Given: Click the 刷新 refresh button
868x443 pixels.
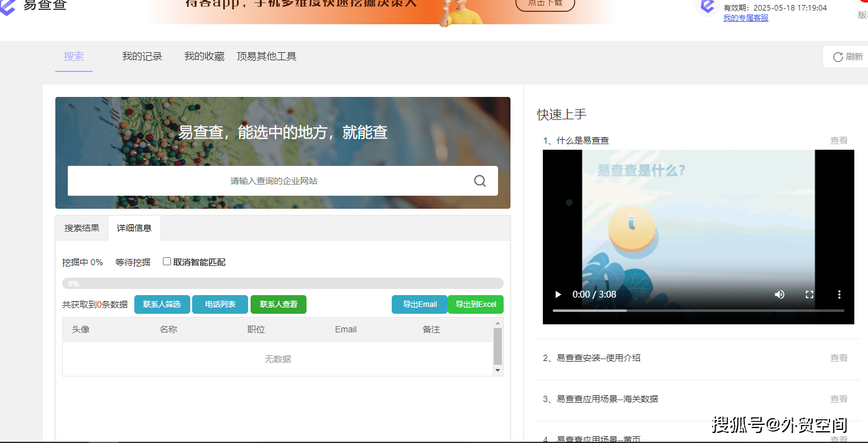Looking at the screenshot, I should tap(847, 57).
